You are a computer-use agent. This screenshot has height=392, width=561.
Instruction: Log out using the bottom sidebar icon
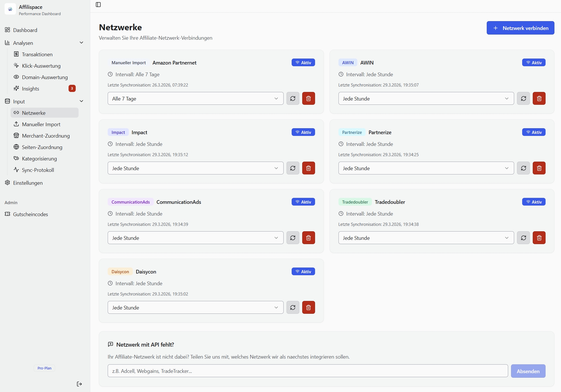tap(79, 384)
